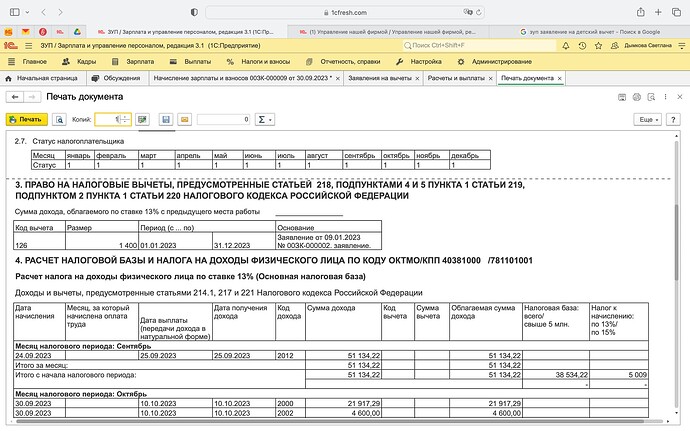The width and height of the screenshot is (690, 431).
Task: Open the 'Администрирование' section
Action: [495, 62]
